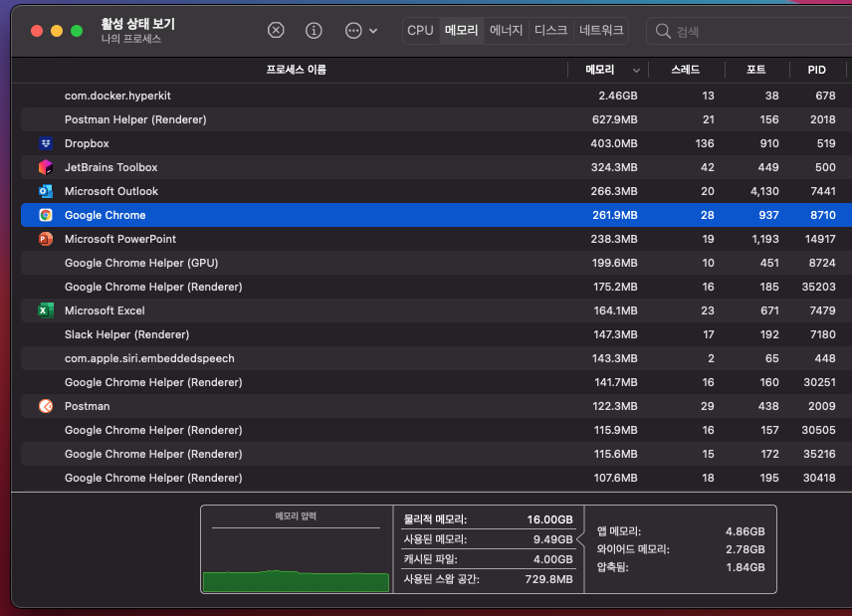Click the 압축됨 1.84GB entry
The width and height of the screenshot is (852, 616).
681,567
